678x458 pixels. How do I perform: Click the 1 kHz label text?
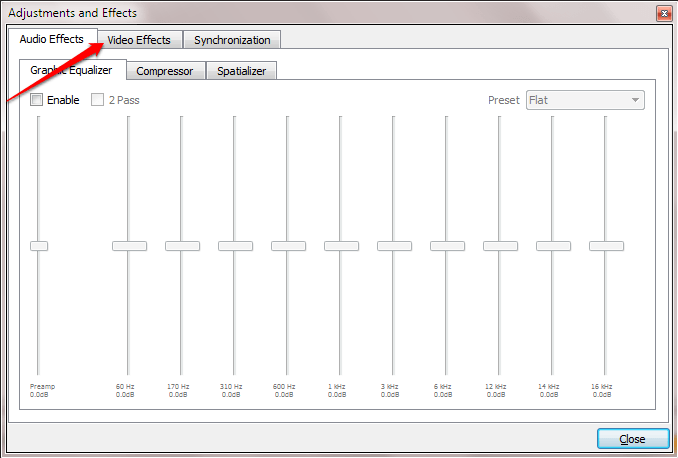coord(337,387)
